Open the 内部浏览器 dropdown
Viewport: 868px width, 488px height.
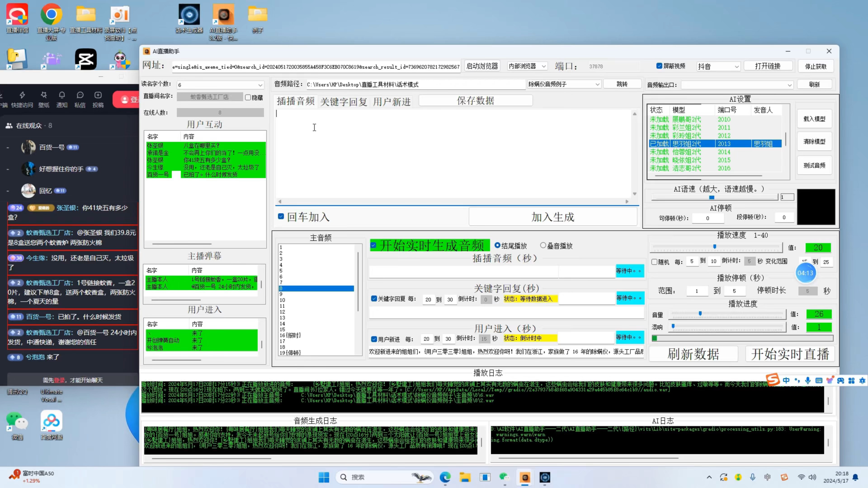(x=543, y=66)
